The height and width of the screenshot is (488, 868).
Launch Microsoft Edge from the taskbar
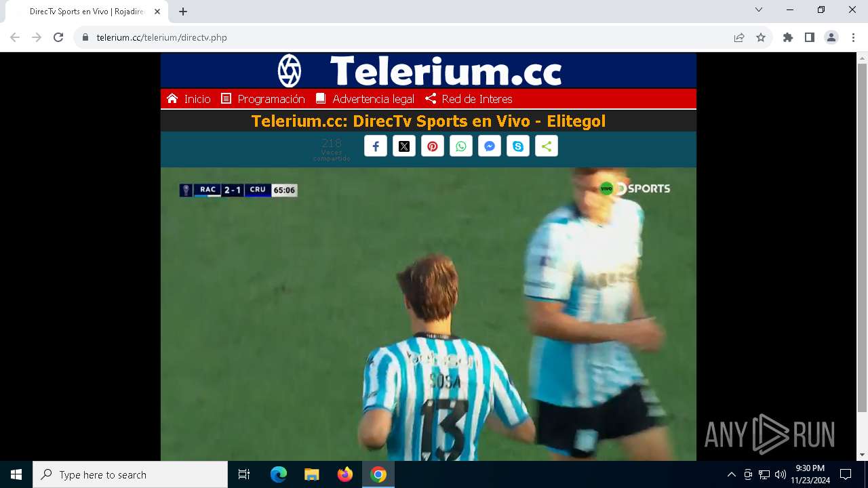[x=279, y=474]
